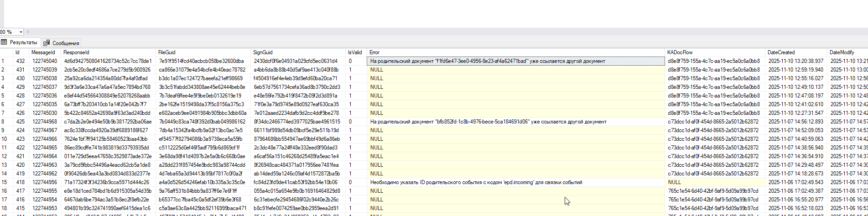Switch to the Результаты tab

23,42
